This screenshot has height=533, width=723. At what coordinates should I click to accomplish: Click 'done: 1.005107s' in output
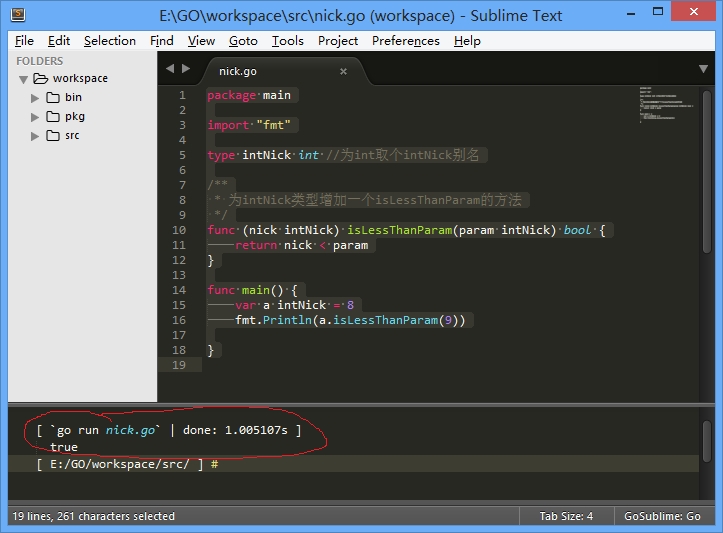coord(235,430)
